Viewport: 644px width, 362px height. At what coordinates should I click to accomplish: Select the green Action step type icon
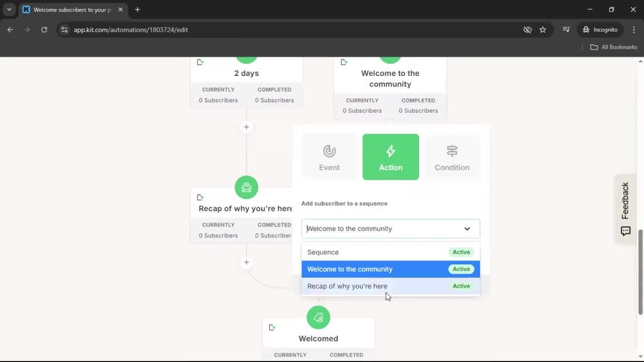click(x=390, y=156)
